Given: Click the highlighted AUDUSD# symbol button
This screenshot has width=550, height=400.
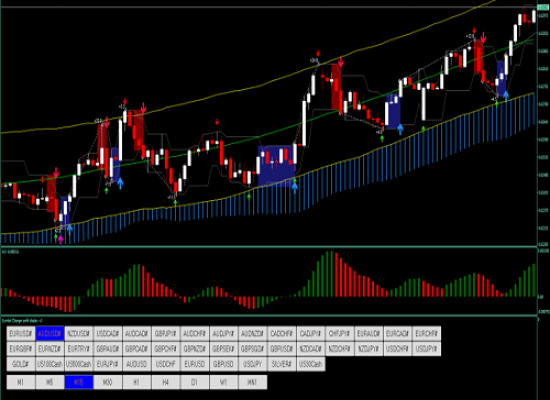Looking at the screenshot, I should coord(50,333).
